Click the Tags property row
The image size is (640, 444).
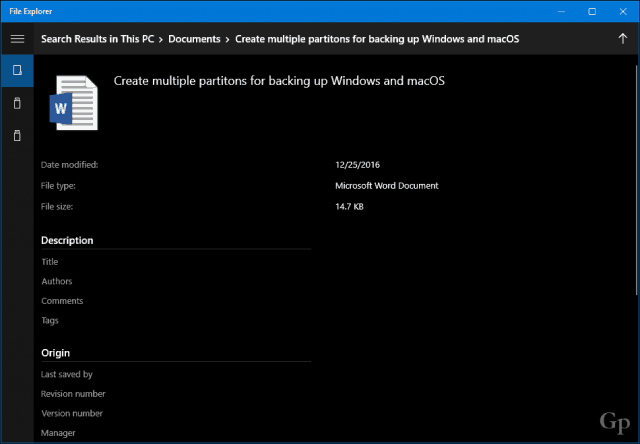[x=49, y=321]
